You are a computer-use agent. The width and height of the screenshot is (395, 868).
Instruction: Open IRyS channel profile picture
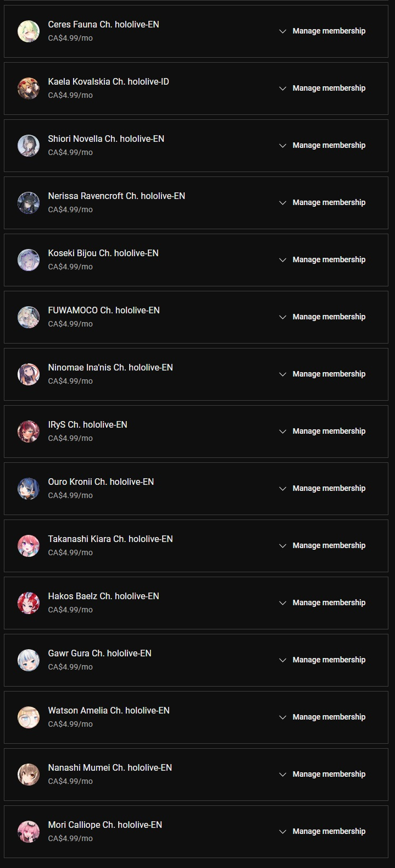tap(29, 432)
